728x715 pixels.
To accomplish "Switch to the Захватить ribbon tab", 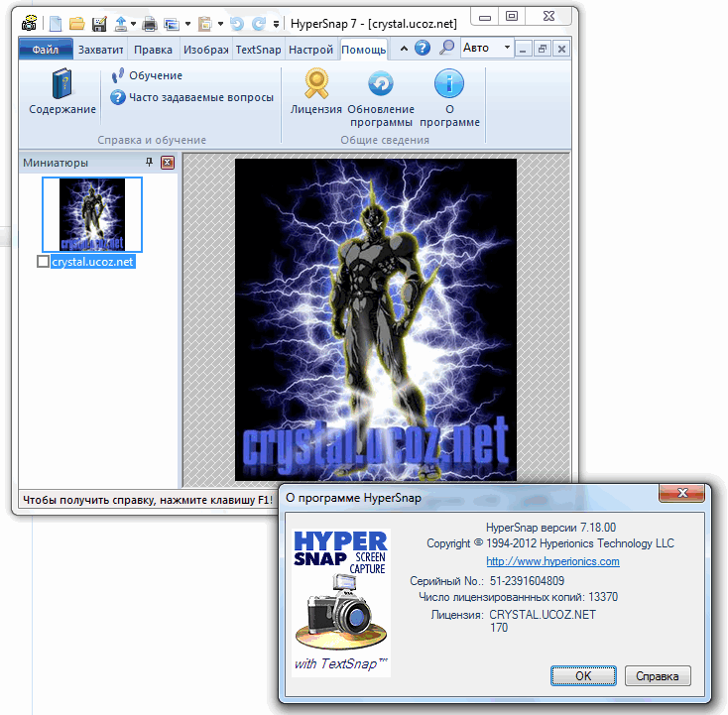I will 100,50.
